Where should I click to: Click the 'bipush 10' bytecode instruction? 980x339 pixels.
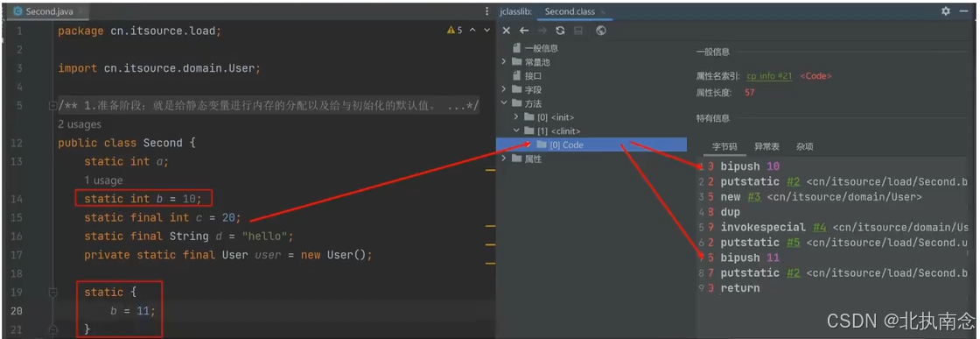[750, 166]
